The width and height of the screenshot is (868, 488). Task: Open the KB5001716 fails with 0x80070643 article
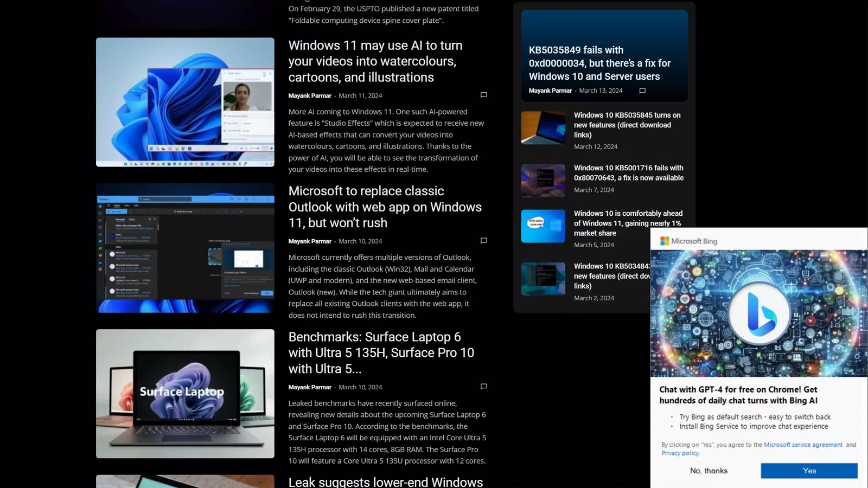(x=629, y=172)
